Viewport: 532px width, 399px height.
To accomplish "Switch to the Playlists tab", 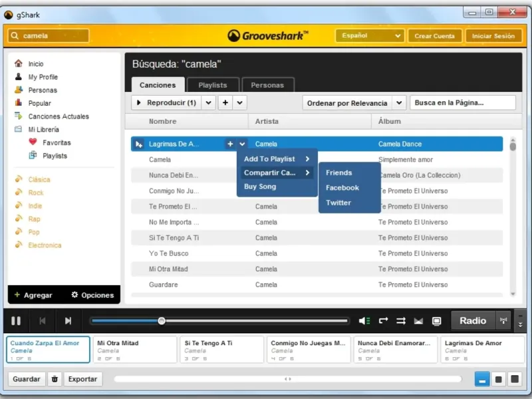I will (x=213, y=85).
